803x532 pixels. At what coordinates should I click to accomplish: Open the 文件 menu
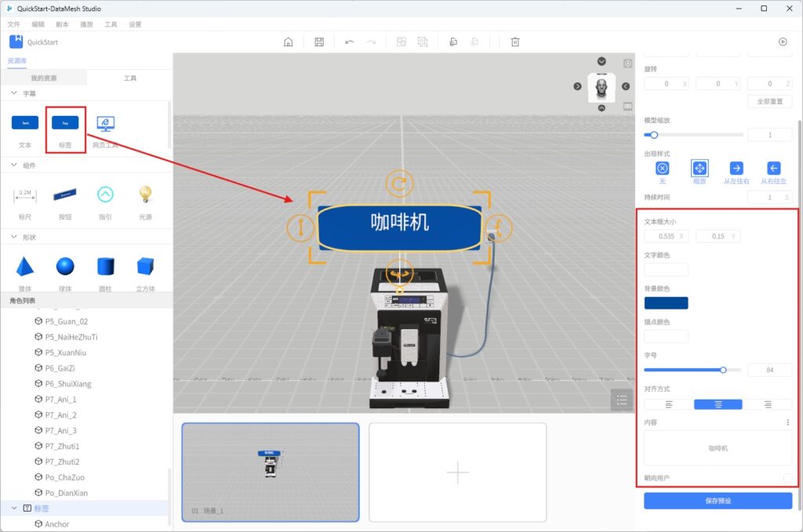pyautogui.click(x=13, y=24)
